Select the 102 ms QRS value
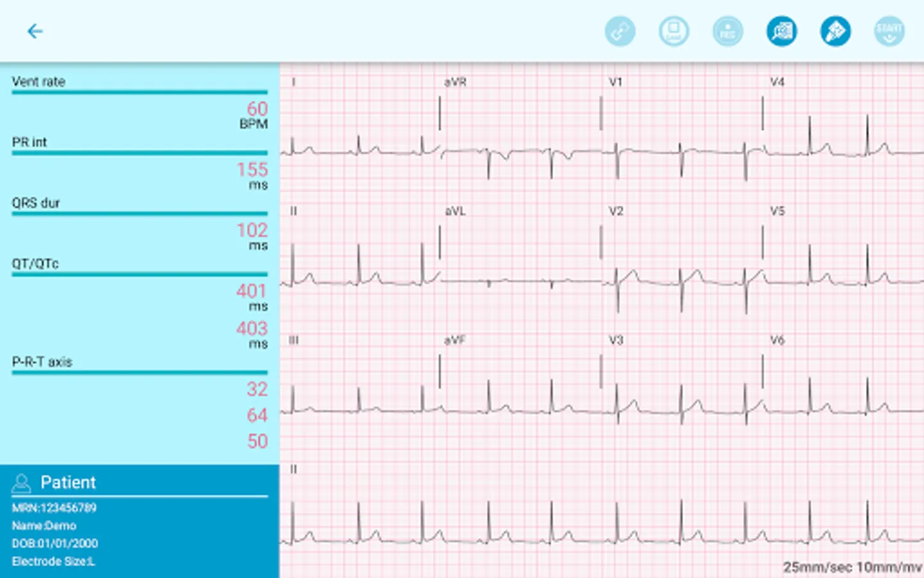The image size is (924, 578). point(252,230)
